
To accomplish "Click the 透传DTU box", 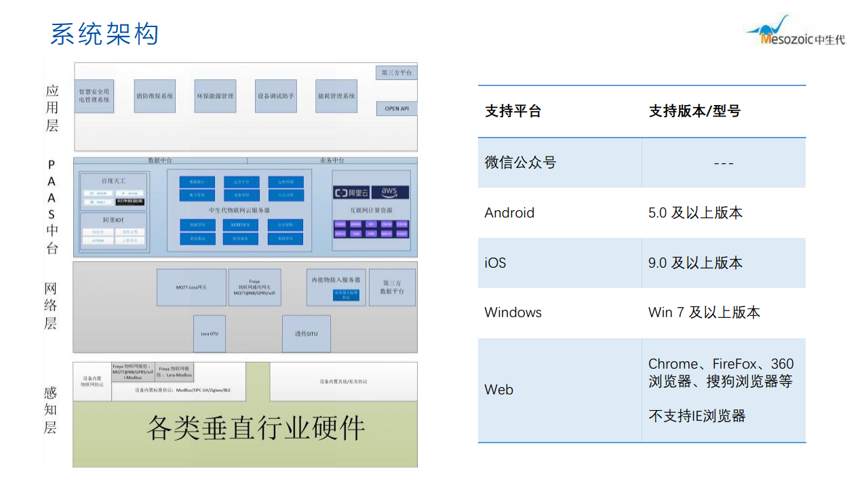I will (x=307, y=333).
